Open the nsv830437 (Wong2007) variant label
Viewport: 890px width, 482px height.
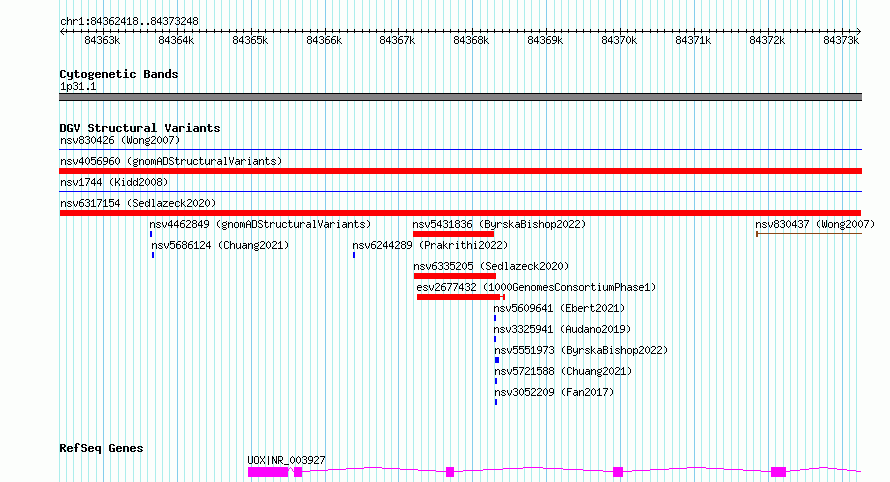[x=815, y=224]
